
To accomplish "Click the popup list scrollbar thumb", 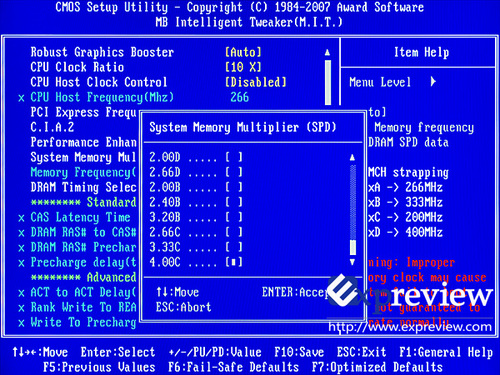I will [352, 247].
